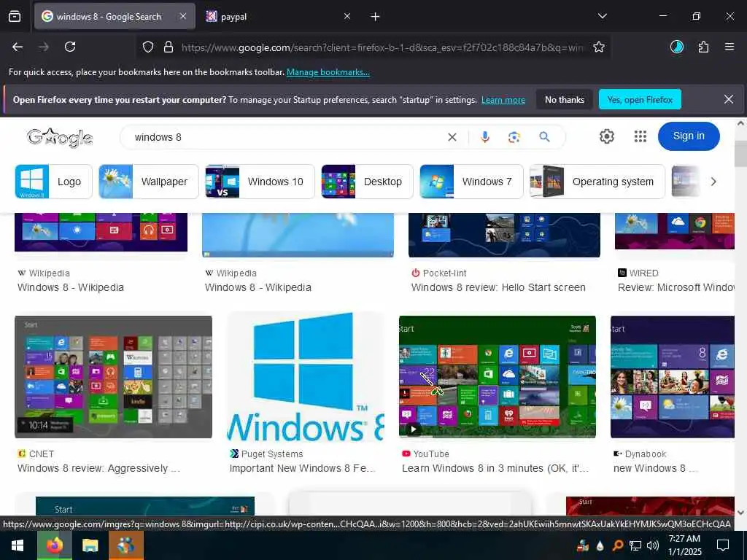Bookmark this page with star icon
The image size is (747, 560).
coord(599,47)
